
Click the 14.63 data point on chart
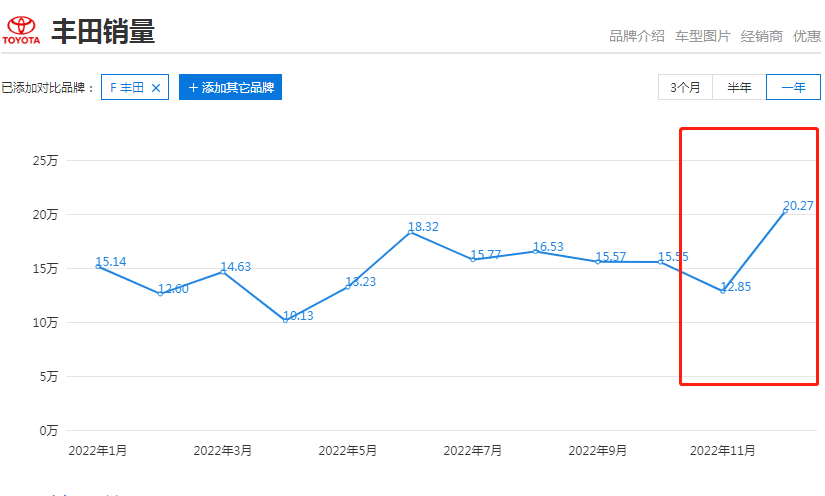pos(223,272)
